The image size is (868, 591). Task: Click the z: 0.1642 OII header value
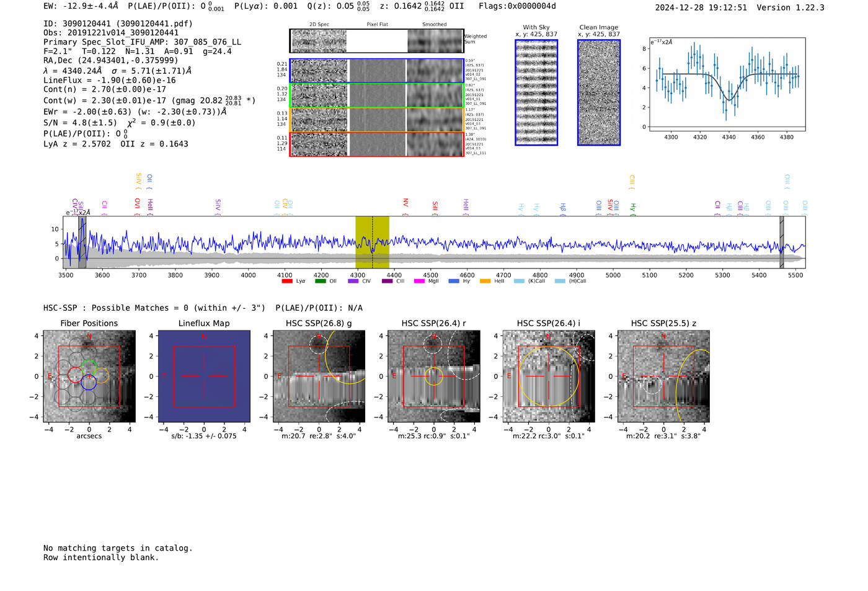pos(422,6)
